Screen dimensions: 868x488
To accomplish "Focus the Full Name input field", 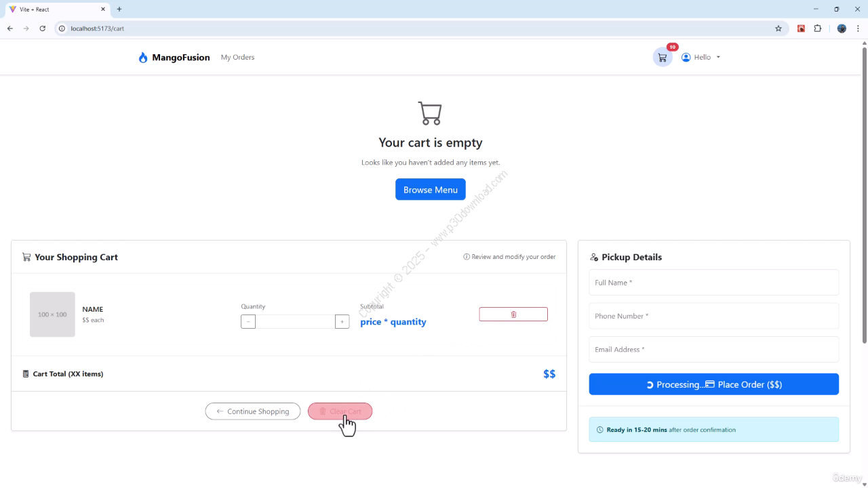I will [x=713, y=283].
